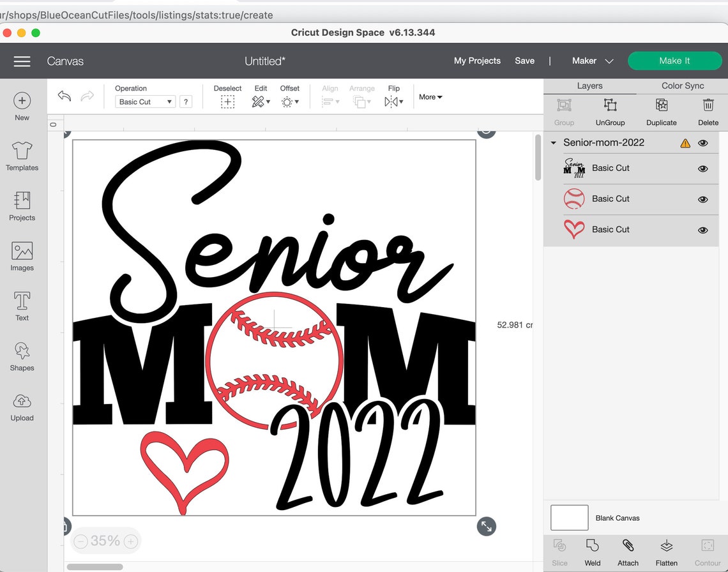
Task: Click the Weld icon
Action: pos(592,550)
